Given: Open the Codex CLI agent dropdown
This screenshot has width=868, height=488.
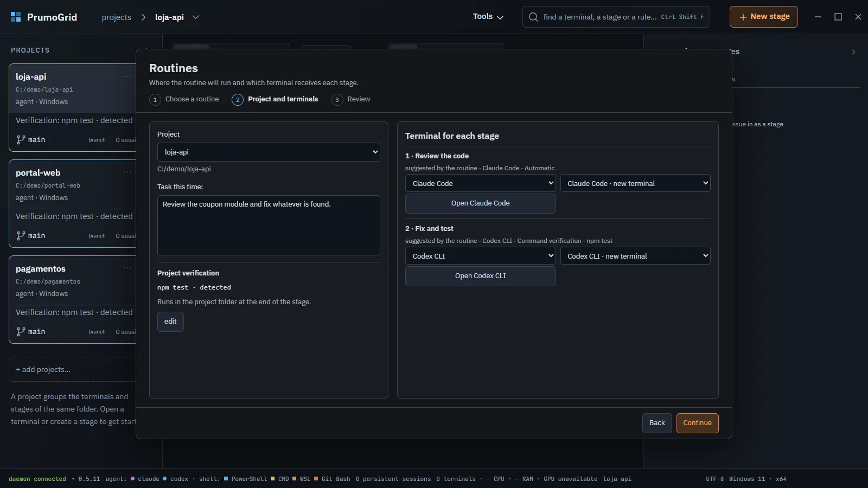Looking at the screenshot, I should pos(480,256).
